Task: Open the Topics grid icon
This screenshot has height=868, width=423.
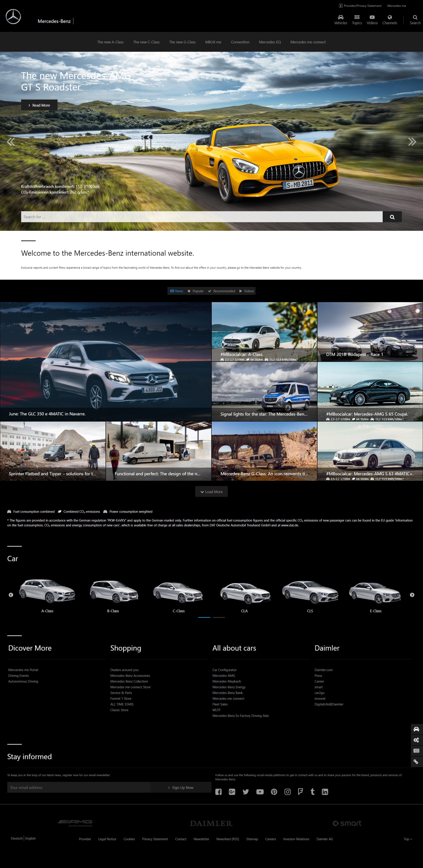Action: click(357, 18)
